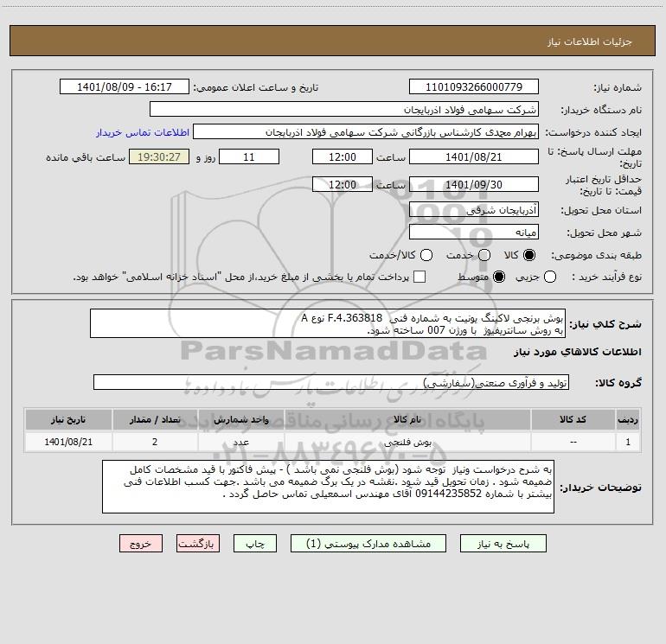The height and width of the screenshot is (644, 666).
Task: Click the general need description text box
Action: (328, 323)
